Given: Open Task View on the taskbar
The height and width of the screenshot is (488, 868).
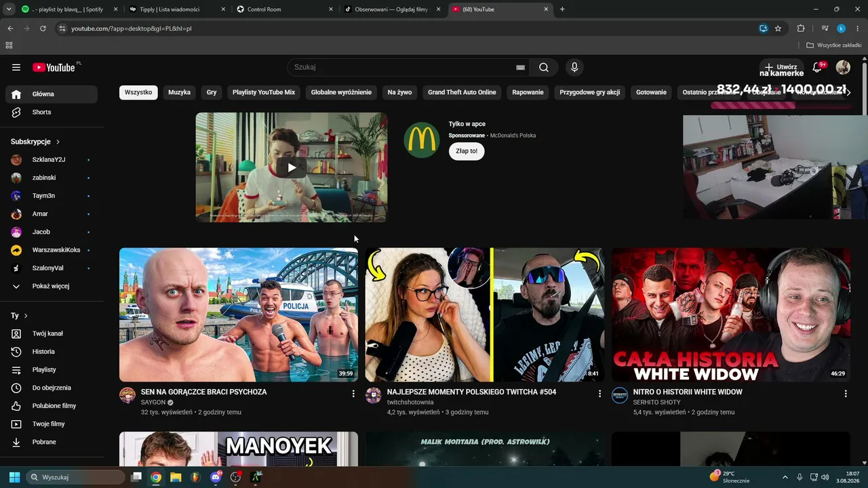Looking at the screenshot, I should 136,477.
